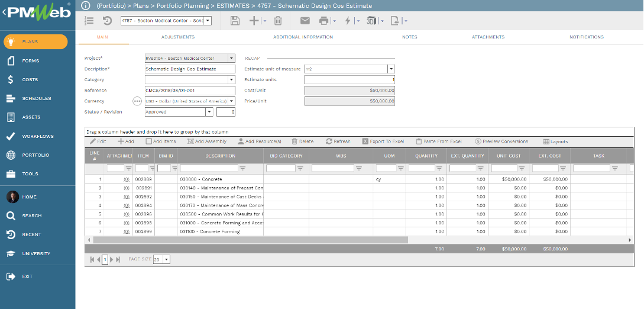The width and height of the screenshot is (644, 309).
Task: Expand the Category dropdown
Action: pyautogui.click(x=231, y=80)
